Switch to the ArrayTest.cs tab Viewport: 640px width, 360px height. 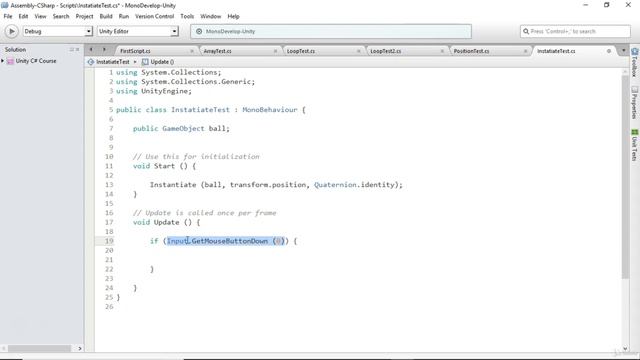pyautogui.click(x=218, y=51)
